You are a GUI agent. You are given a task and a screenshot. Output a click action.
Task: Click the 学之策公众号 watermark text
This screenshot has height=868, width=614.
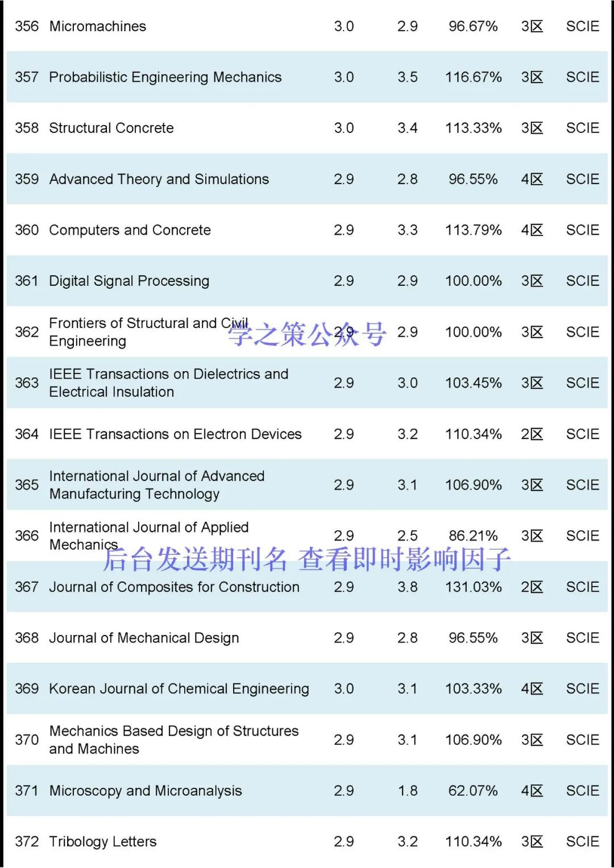pos(307,334)
